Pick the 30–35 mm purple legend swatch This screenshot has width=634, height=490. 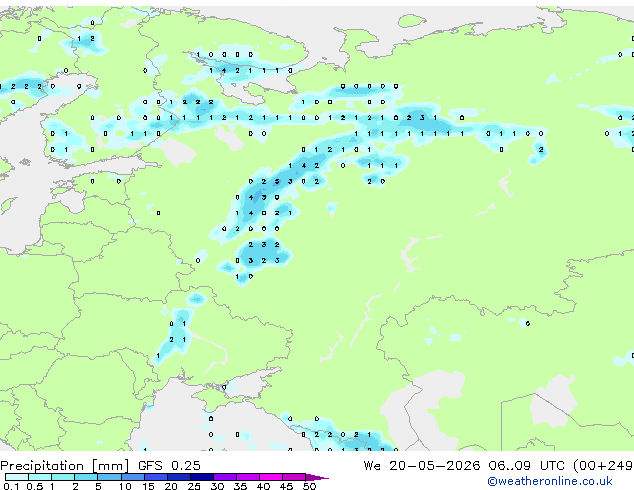tap(225, 477)
